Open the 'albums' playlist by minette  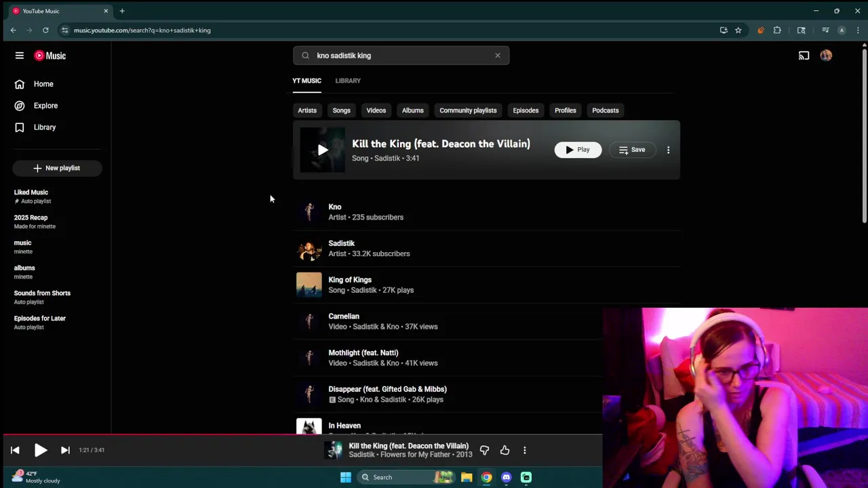pyautogui.click(x=57, y=272)
